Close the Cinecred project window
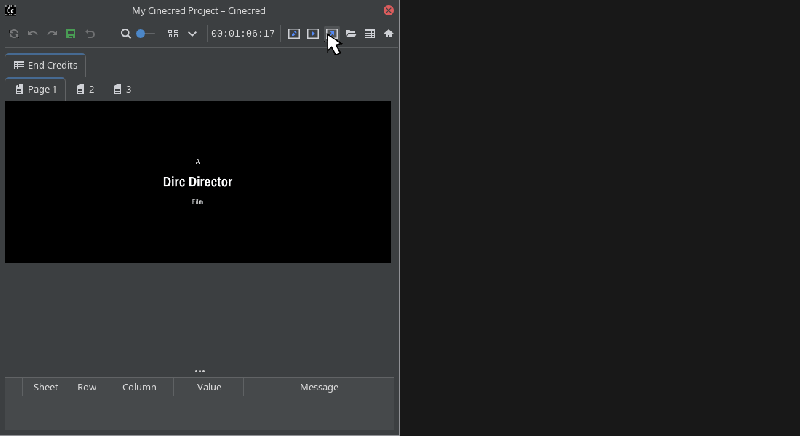This screenshot has width=800, height=436. 389,10
